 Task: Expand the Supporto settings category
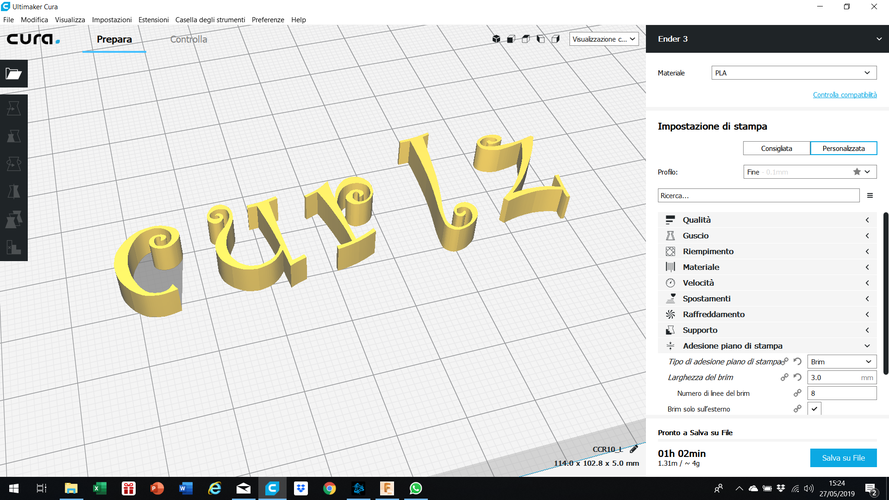(767, 330)
